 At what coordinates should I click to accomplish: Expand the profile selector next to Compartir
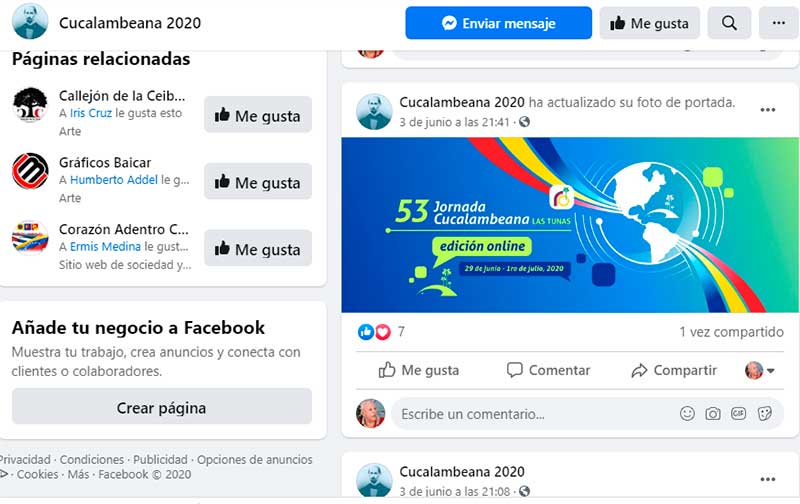click(760, 370)
